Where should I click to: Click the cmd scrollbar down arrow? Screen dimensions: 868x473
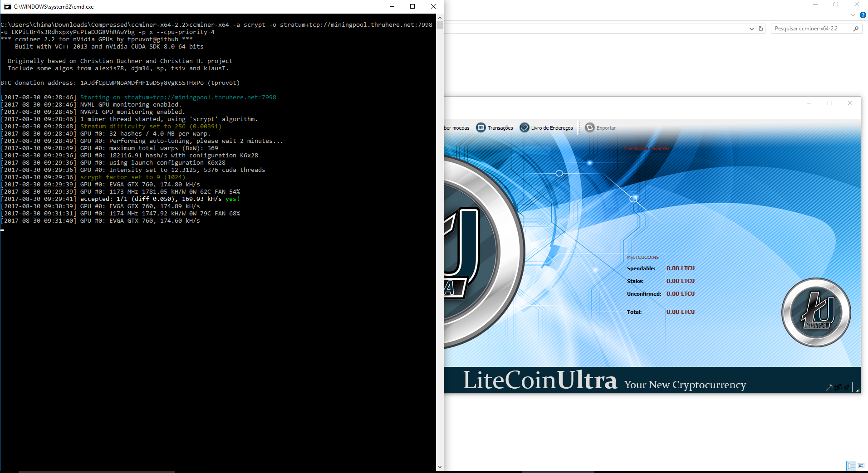(440, 467)
